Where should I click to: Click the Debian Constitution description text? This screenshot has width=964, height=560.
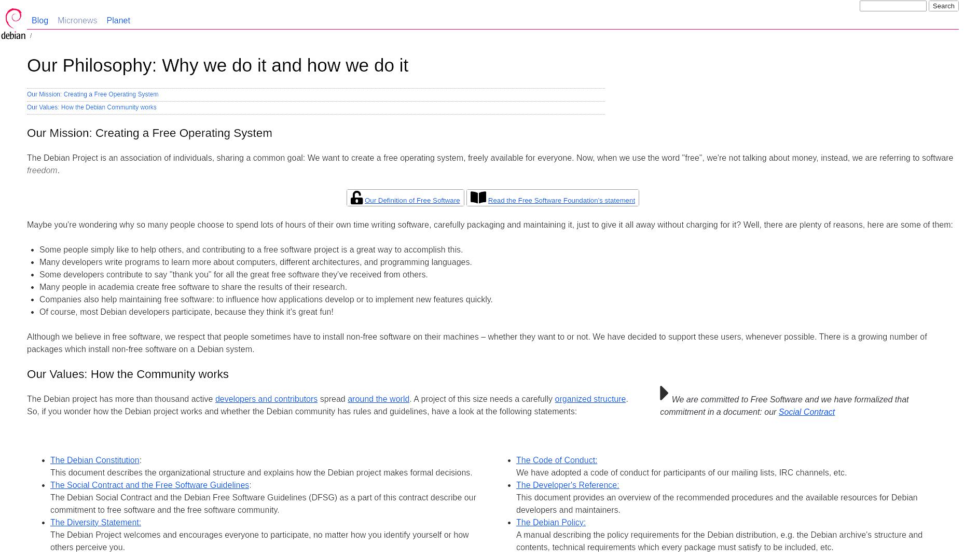[261, 473]
